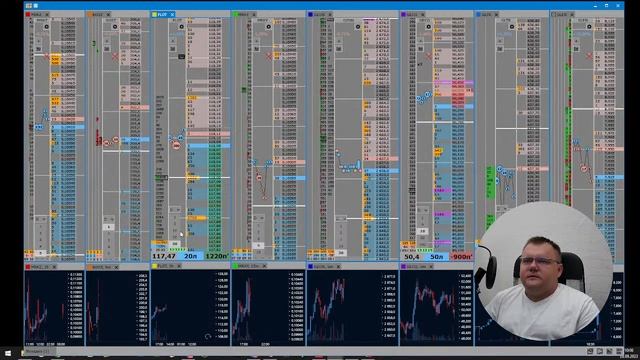Click round black button in light-blue-tab order book
The height and width of the screenshot is (360, 640).
tap(511, 27)
